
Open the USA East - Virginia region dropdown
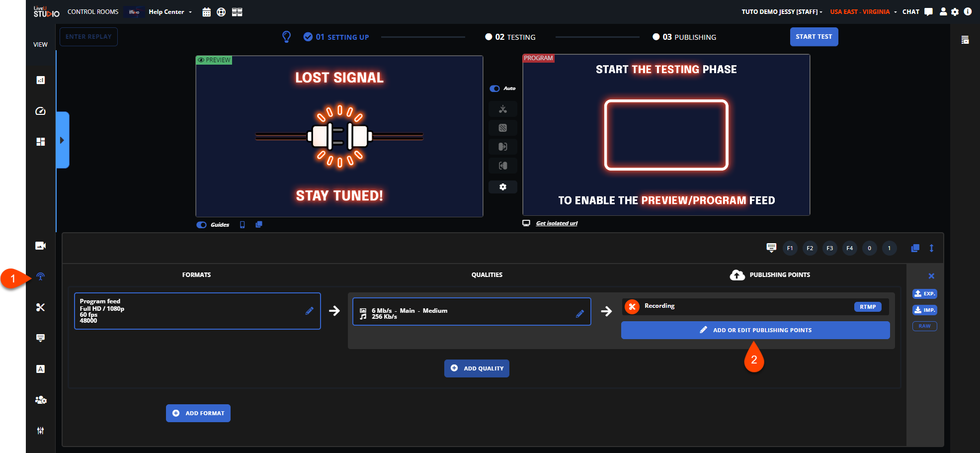pos(863,12)
